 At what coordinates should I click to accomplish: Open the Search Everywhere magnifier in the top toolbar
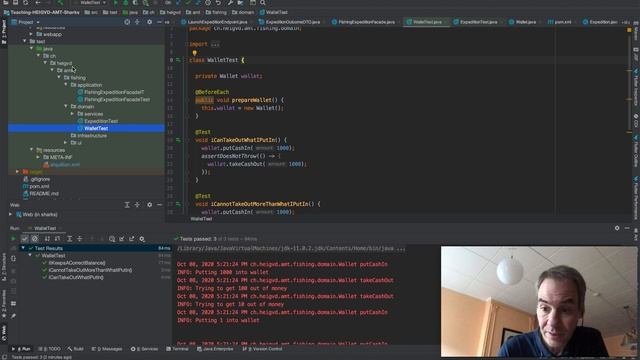(263, 3)
